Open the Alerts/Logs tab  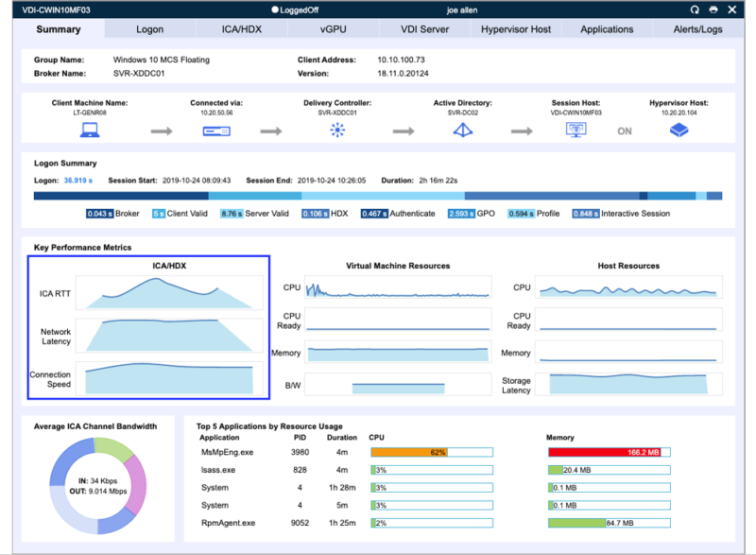(697, 29)
